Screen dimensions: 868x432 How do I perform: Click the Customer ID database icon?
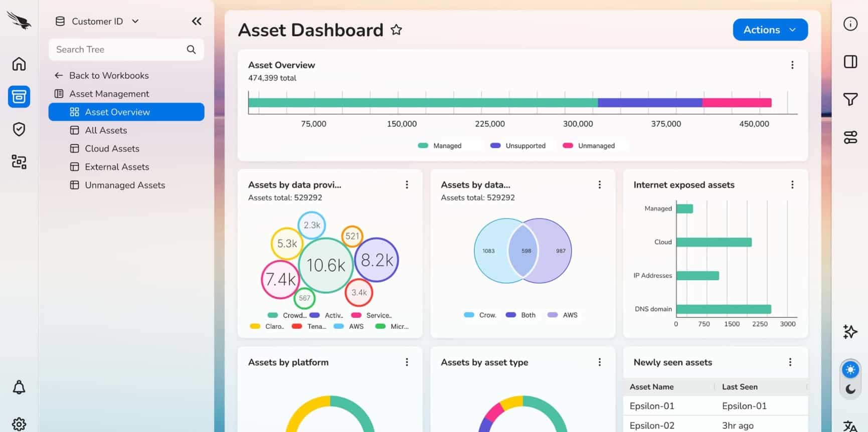point(60,21)
